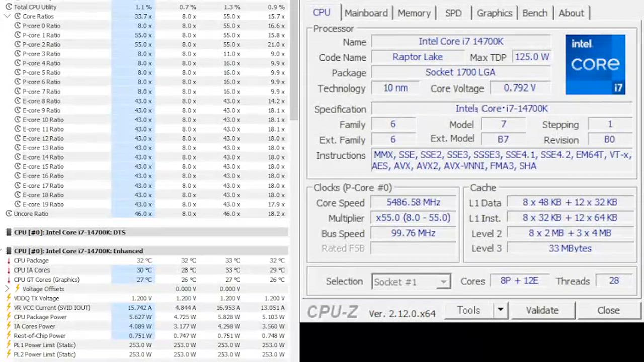Click the Code Name value Raptor Lake
Viewport: 644px width, 362px height.
(418, 57)
